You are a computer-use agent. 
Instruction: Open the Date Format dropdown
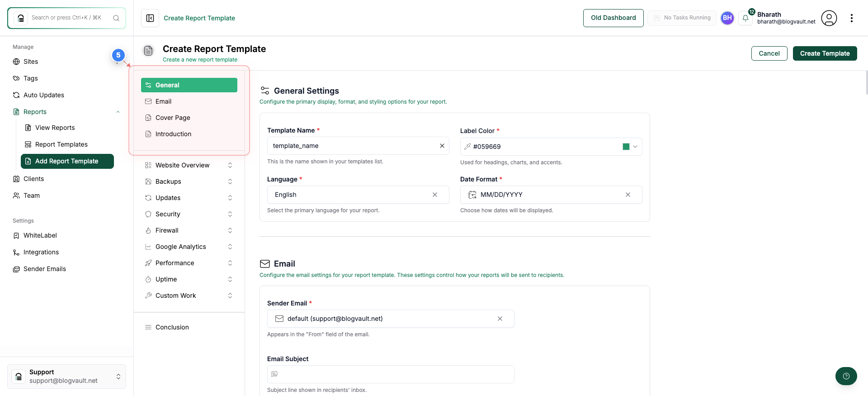click(x=551, y=195)
